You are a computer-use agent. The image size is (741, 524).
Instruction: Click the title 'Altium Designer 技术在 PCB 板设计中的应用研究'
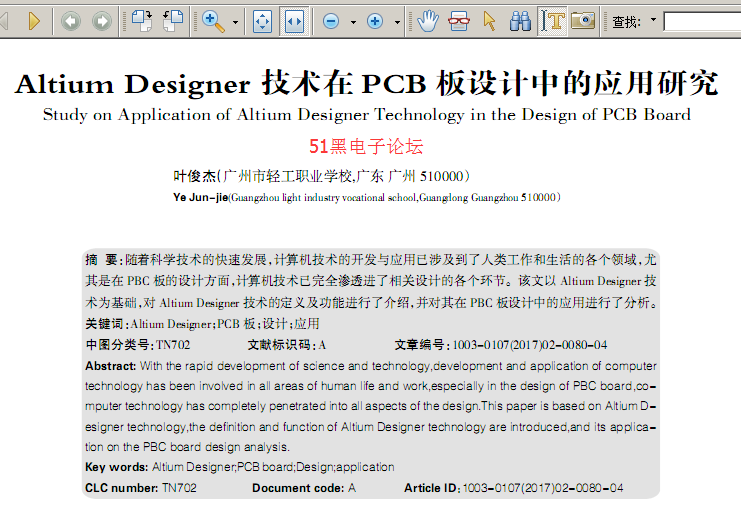[x=366, y=84]
